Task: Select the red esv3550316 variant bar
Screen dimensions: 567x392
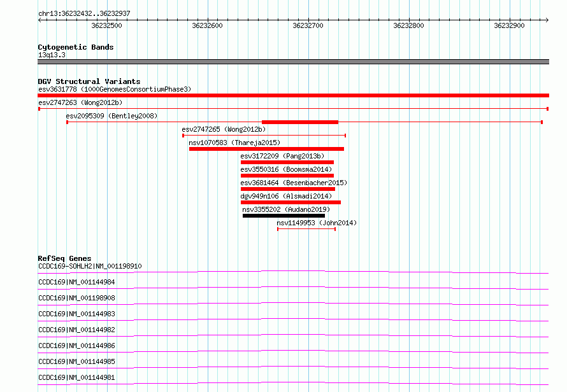Action: pos(287,176)
